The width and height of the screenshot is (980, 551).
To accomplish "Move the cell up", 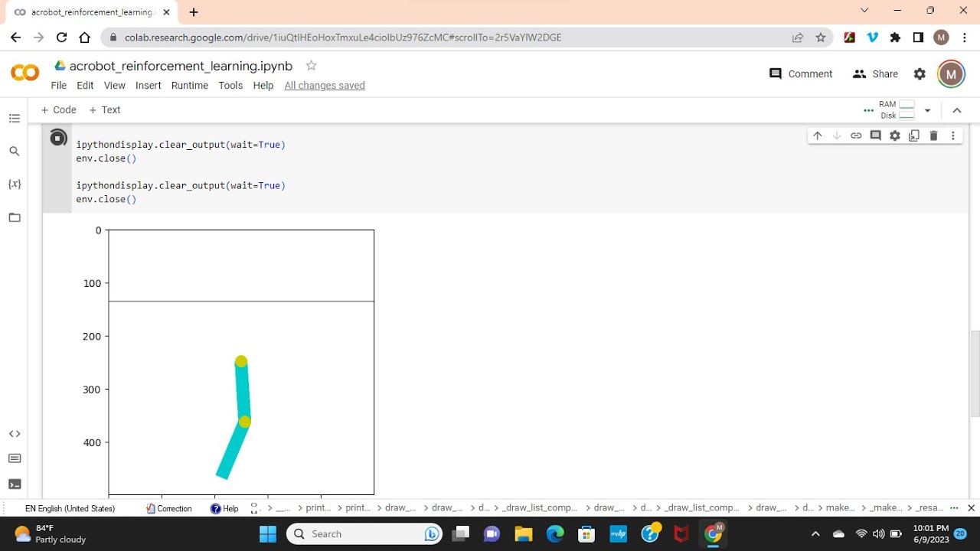I will coord(818,135).
